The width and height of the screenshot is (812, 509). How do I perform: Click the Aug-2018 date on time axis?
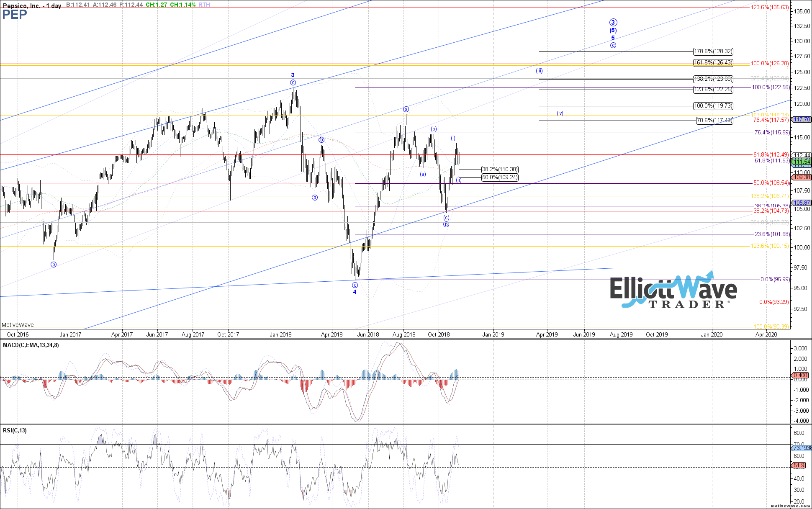click(x=404, y=334)
